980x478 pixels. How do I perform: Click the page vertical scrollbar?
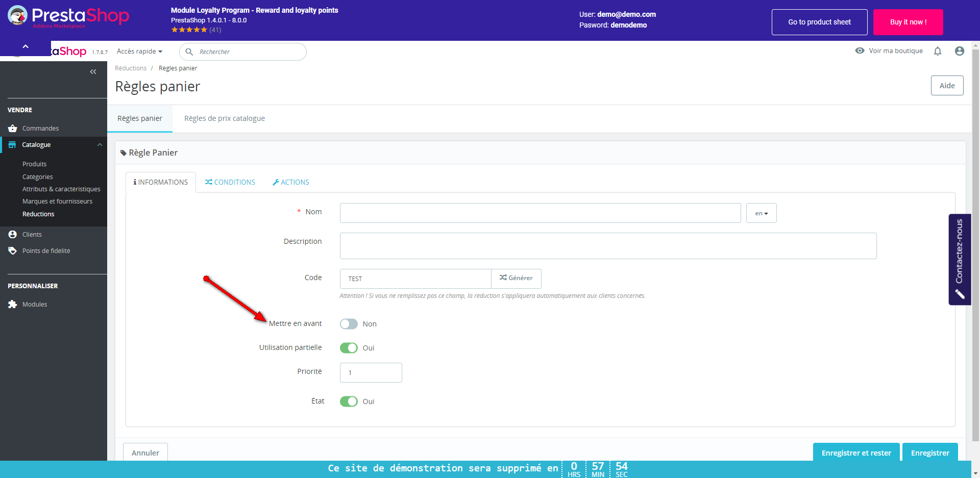point(975,245)
